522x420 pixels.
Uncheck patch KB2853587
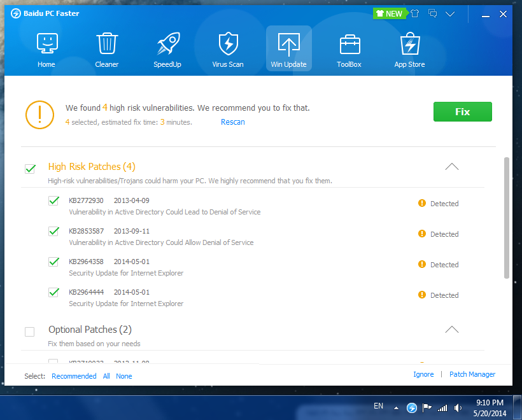53,231
